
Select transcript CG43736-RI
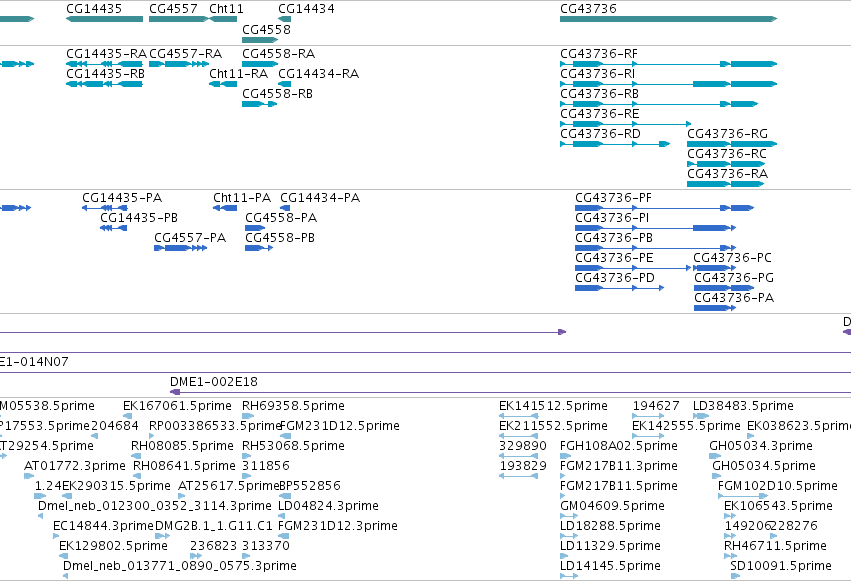click(x=669, y=84)
